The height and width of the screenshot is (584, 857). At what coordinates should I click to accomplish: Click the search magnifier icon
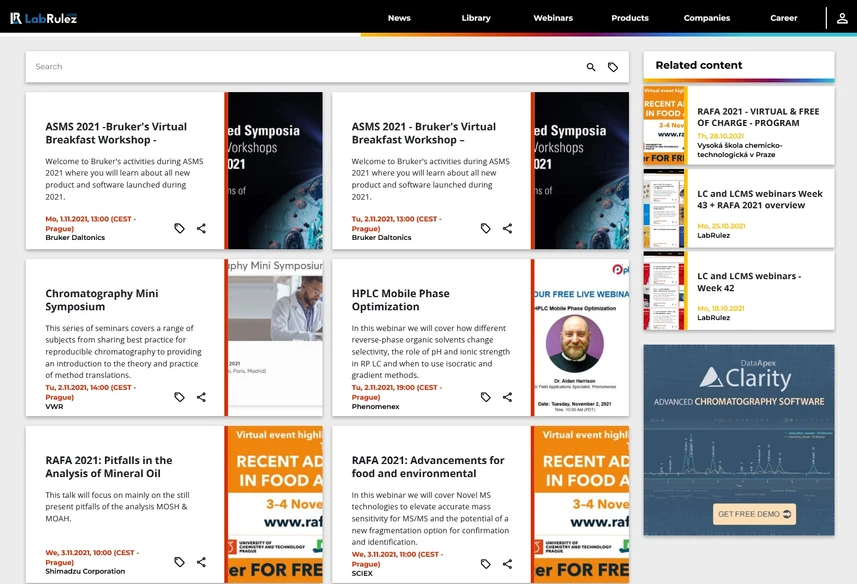click(x=591, y=67)
